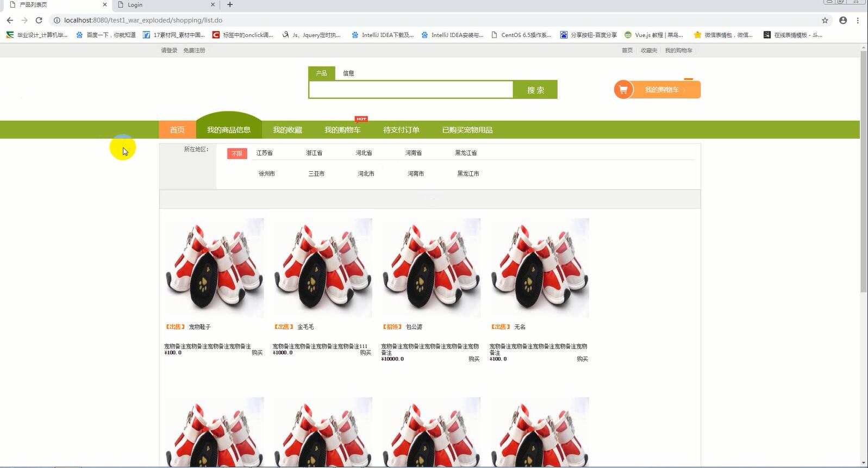Image resolution: width=868 pixels, height=468 pixels.
Task: Select the 信息 search tab
Action: point(348,73)
